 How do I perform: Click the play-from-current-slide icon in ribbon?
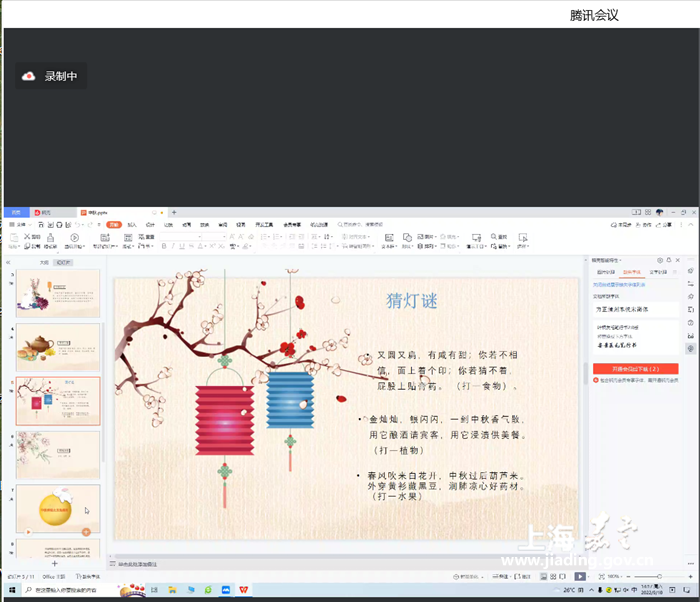tap(75, 238)
